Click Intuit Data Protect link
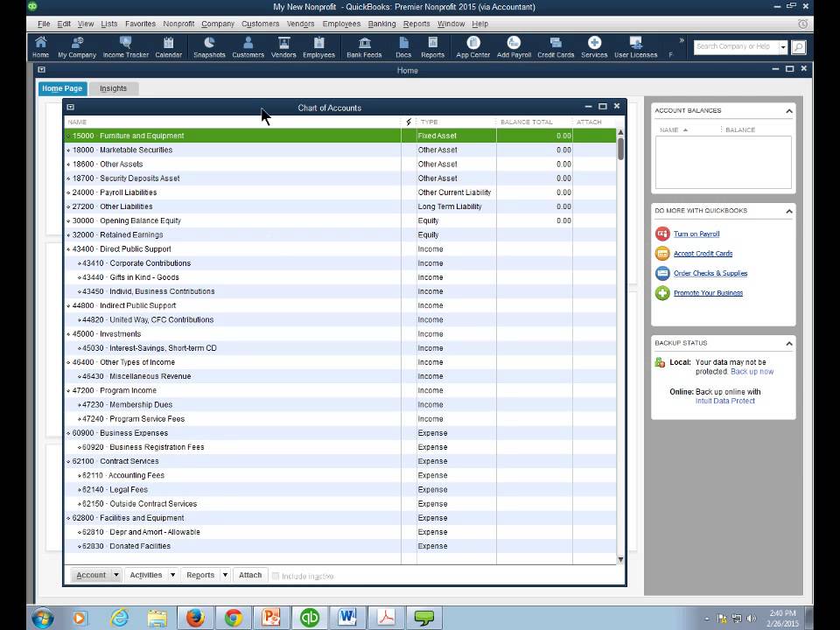 pos(724,401)
